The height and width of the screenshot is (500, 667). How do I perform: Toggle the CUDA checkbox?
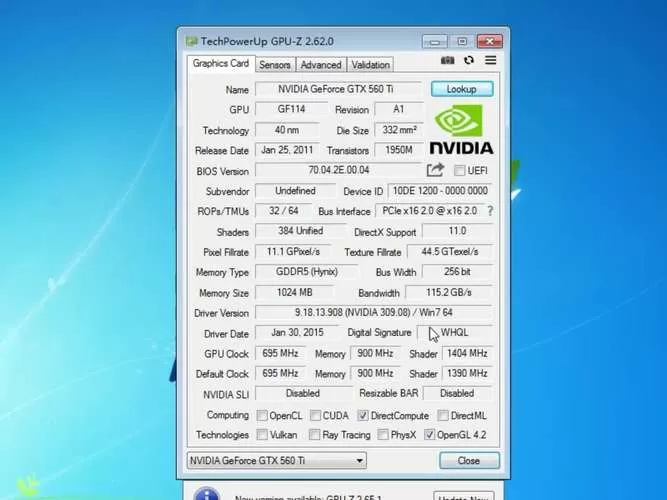coord(315,415)
